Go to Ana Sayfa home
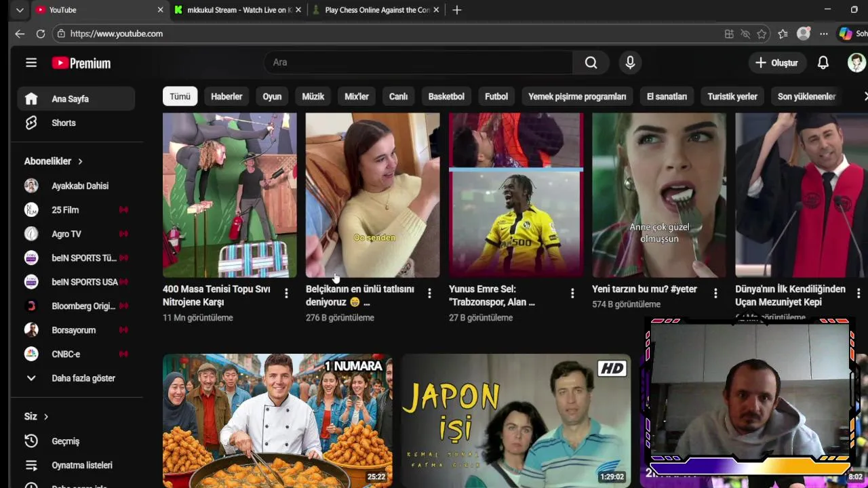This screenshot has height=488, width=868. click(76, 99)
